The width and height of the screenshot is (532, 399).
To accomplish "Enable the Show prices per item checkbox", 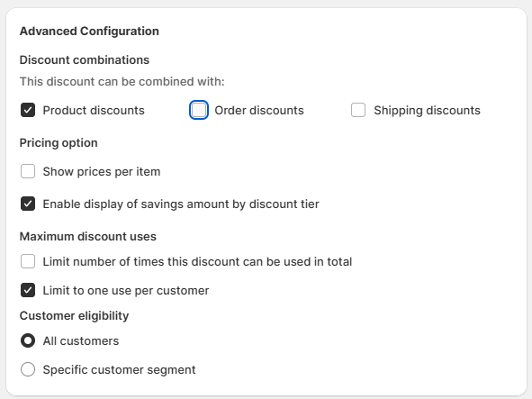I will tap(28, 171).
